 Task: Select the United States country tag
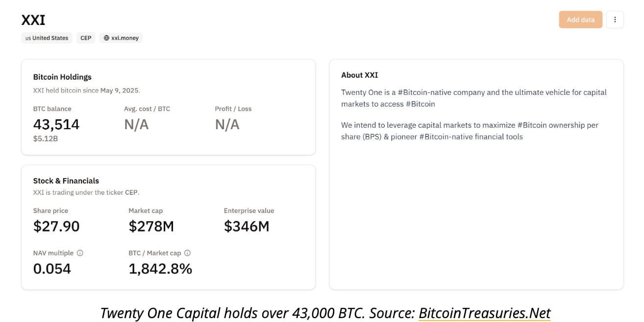click(47, 38)
